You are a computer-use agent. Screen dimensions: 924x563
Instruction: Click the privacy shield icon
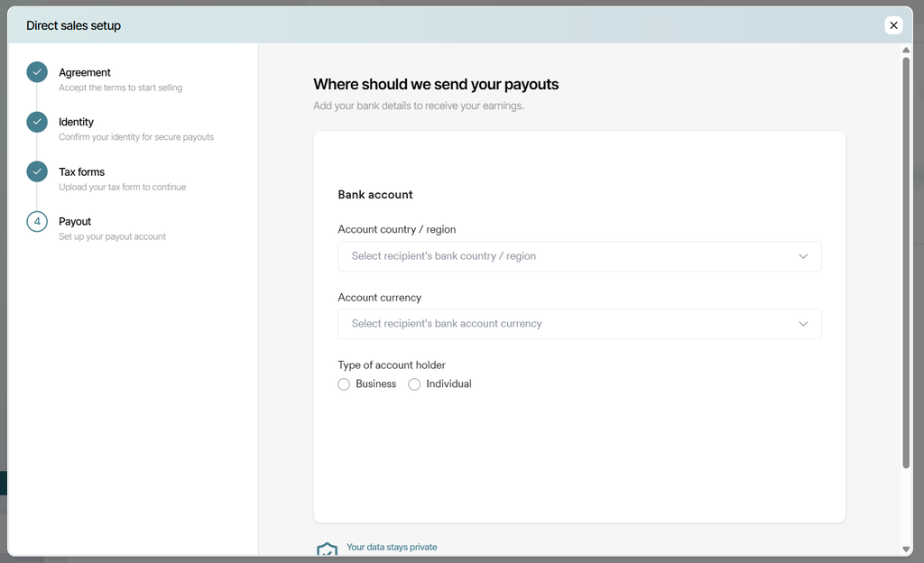click(x=327, y=549)
